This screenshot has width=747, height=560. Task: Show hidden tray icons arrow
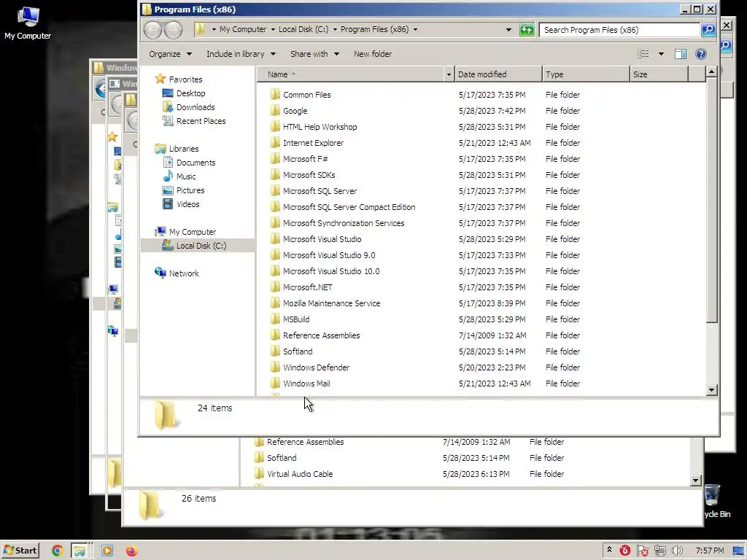[x=609, y=550]
